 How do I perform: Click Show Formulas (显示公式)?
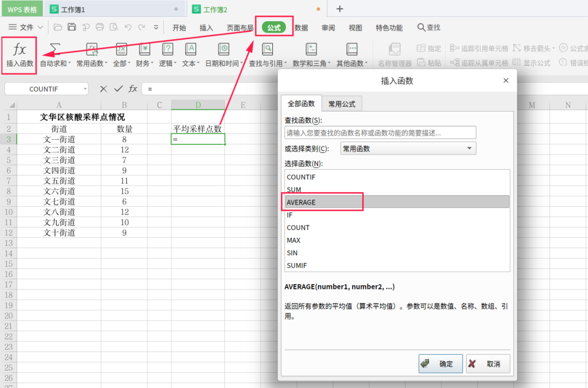531,63
